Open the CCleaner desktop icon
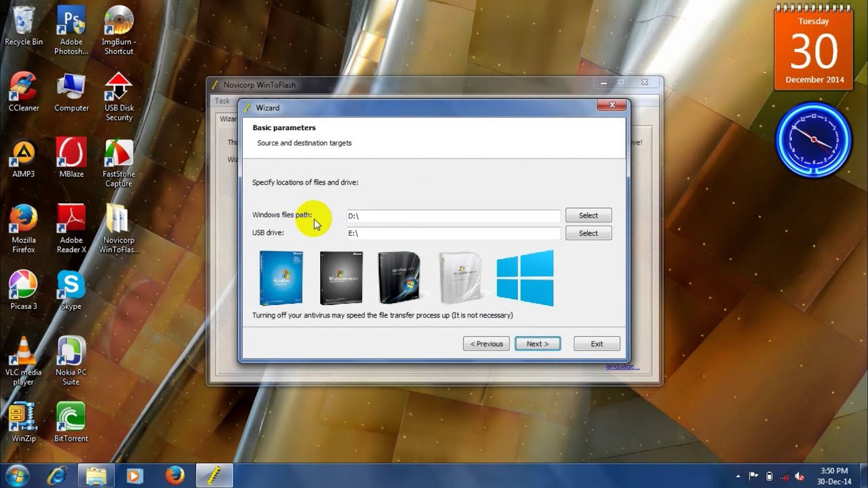Screen dimensions: 868x488 coord(24,91)
